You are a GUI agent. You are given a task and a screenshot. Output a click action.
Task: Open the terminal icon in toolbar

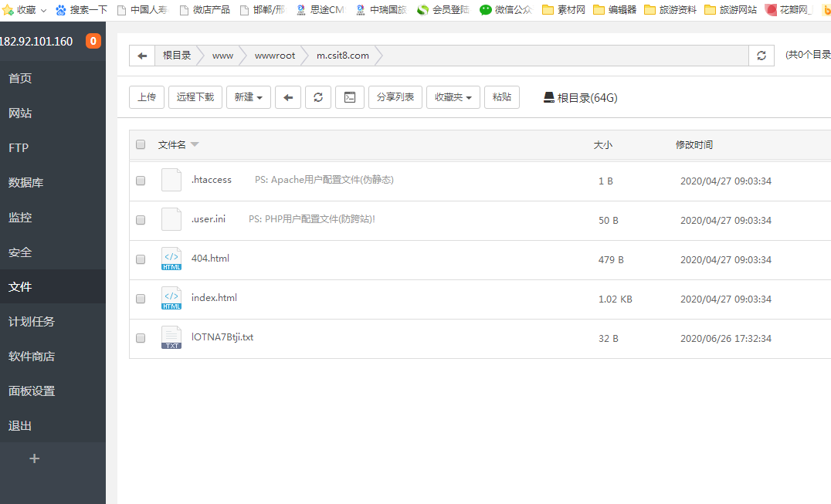350,97
